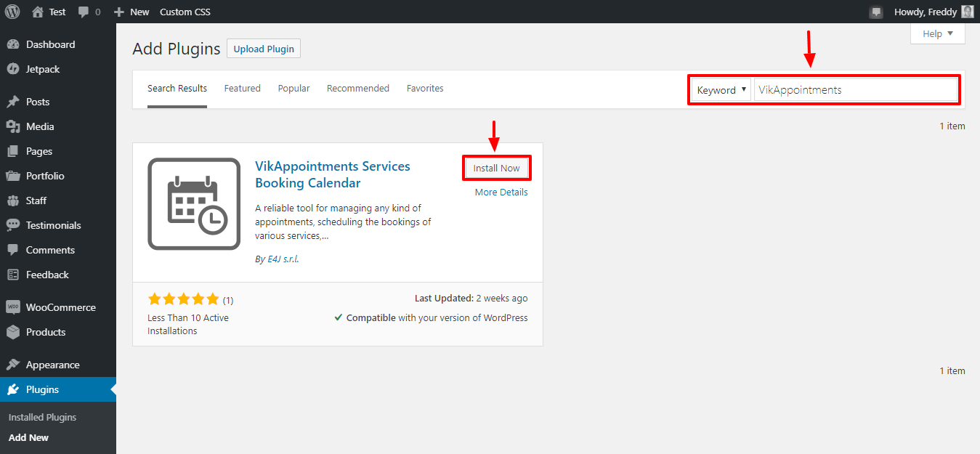Click the Pages sidebar icon
Image resolution: width=980 pixels, height=454 pixels.
13,151
